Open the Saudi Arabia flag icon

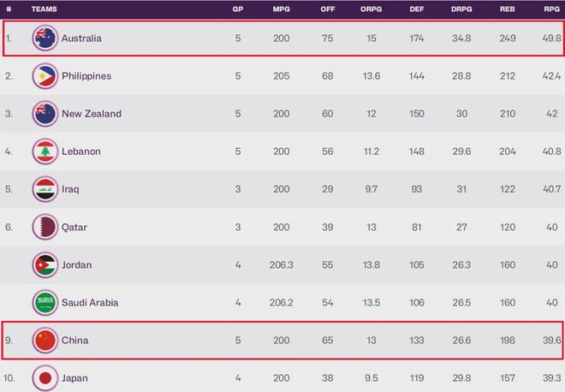[x=45, y=303]
